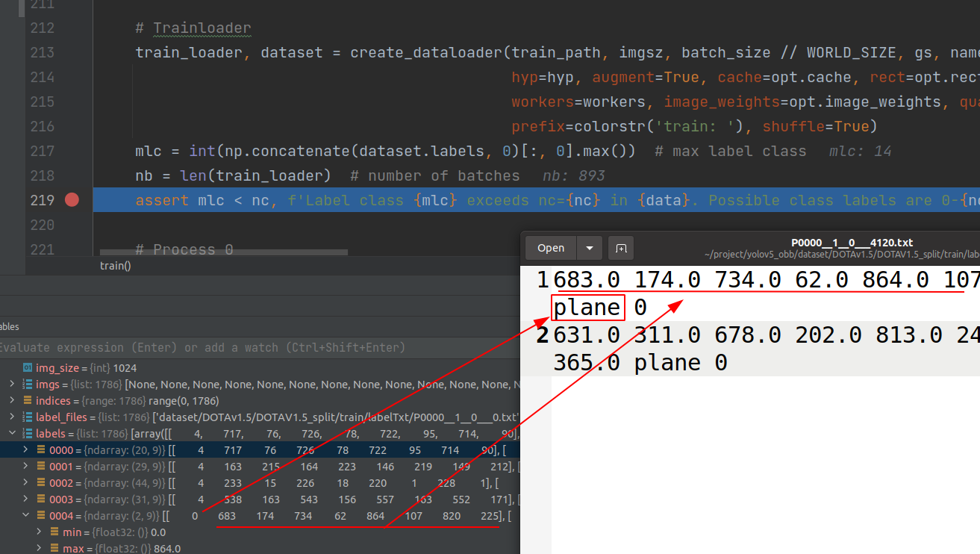980x554 pixels.
Task: Collapse the 0004 ndarray entry
Action: tap(25, 515)
